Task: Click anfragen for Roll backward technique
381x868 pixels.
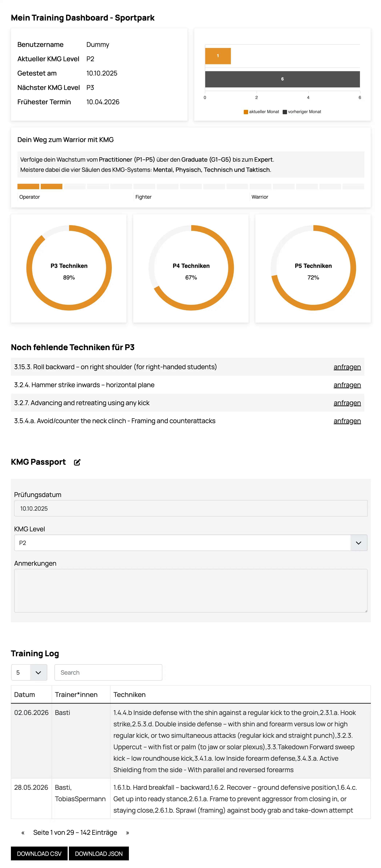Action: coord(347,367)
